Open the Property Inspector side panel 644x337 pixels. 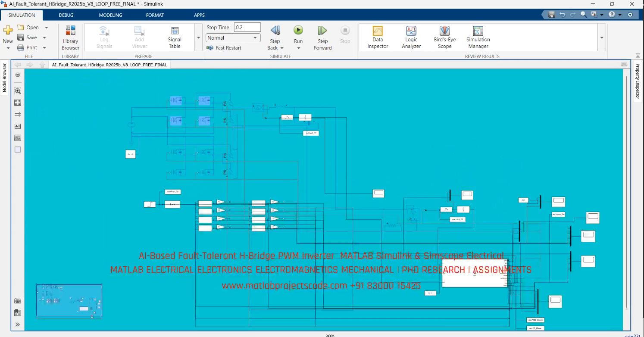tap(638, 81)
